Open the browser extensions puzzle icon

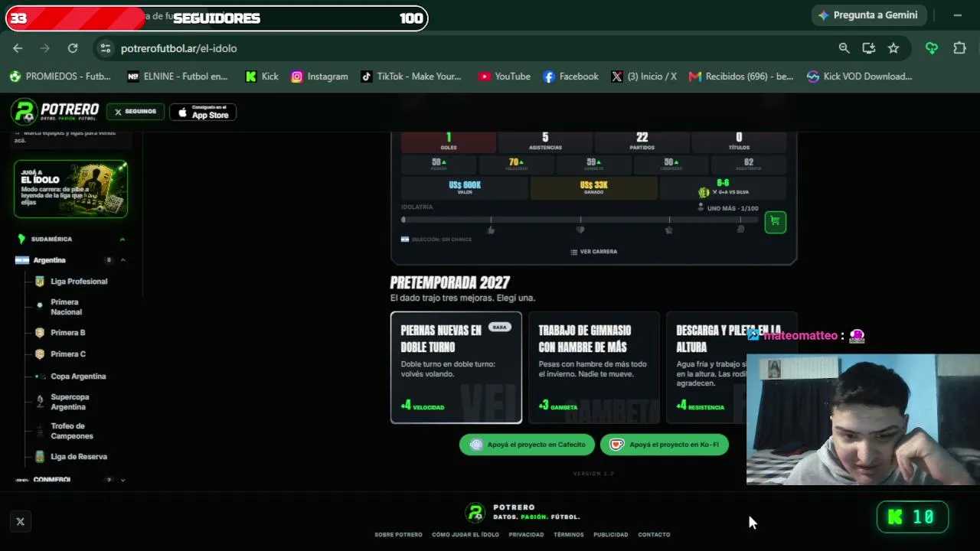click(x=959, y=48)
